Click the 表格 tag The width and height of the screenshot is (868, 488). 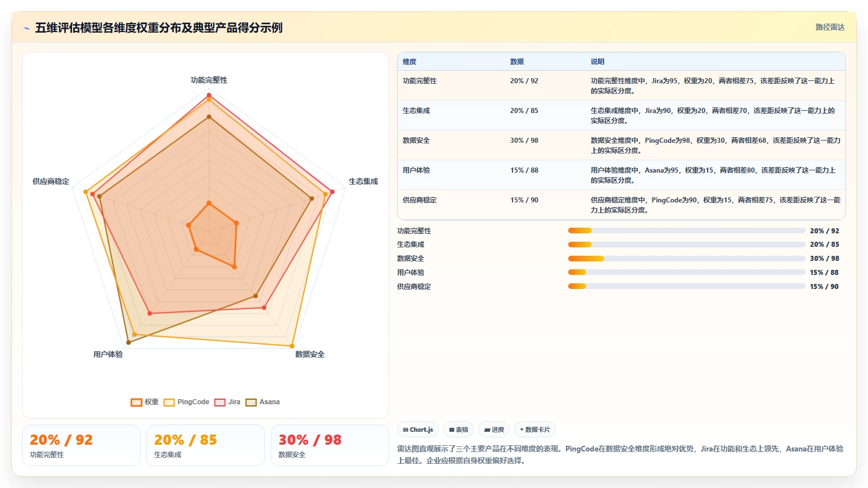[458, 430]
